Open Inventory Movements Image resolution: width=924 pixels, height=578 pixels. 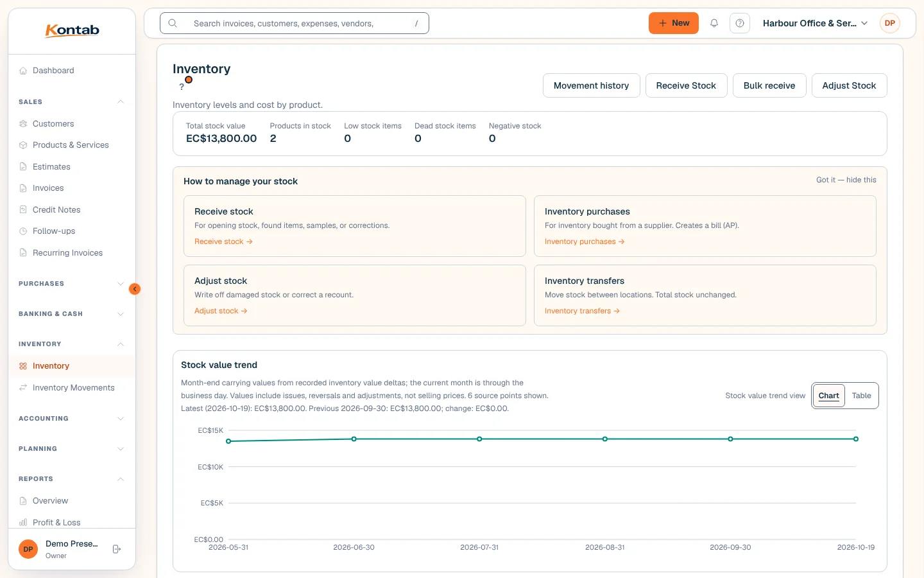pyautogui.click(x=73, y=388)
